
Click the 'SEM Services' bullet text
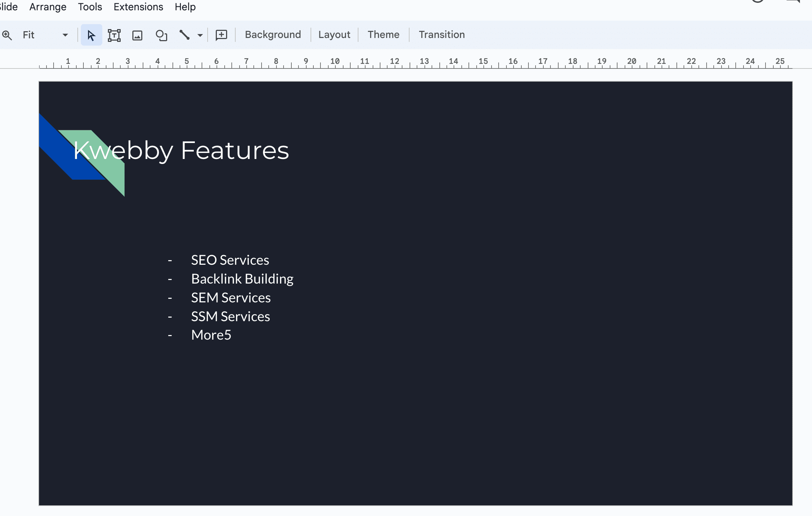click(x=231, y=298)
